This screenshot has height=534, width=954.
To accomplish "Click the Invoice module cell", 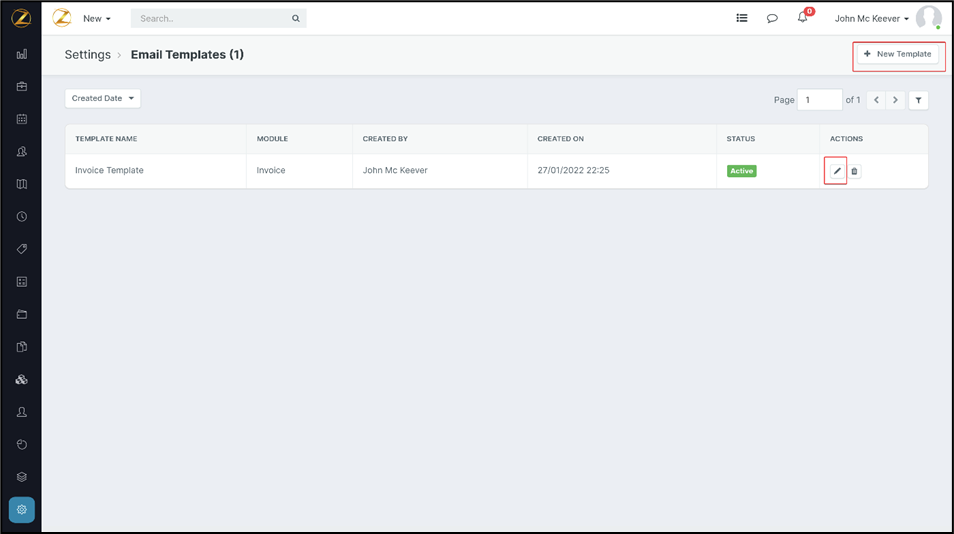I will coord(271,170).
